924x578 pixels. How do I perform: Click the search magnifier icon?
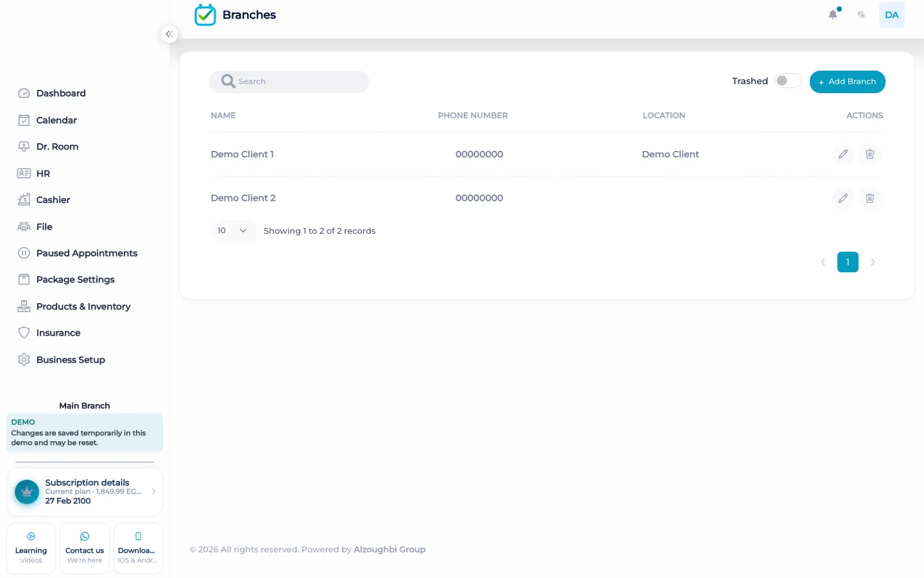228,81
